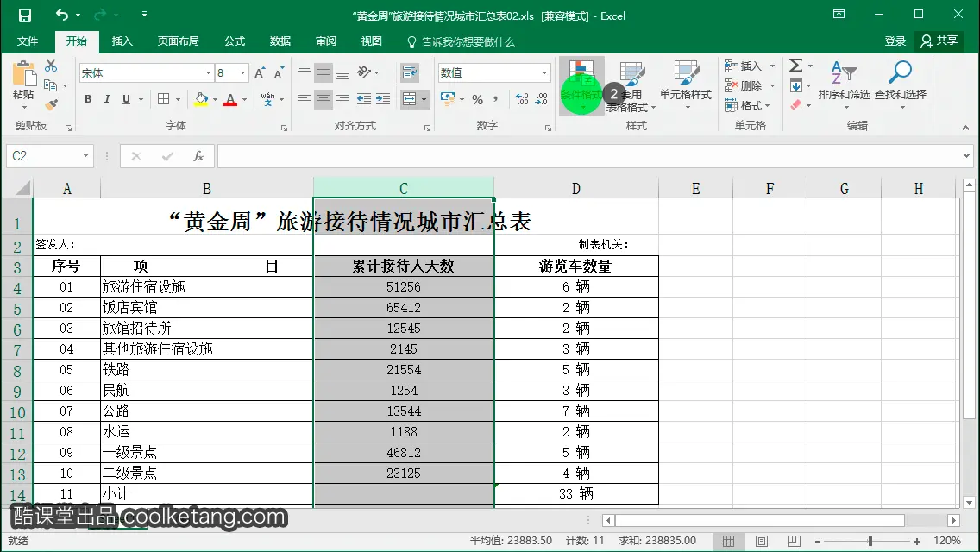This screenshot has width=980, height=552.
Task: Toggle italic formatting
Action: (107, 99)
